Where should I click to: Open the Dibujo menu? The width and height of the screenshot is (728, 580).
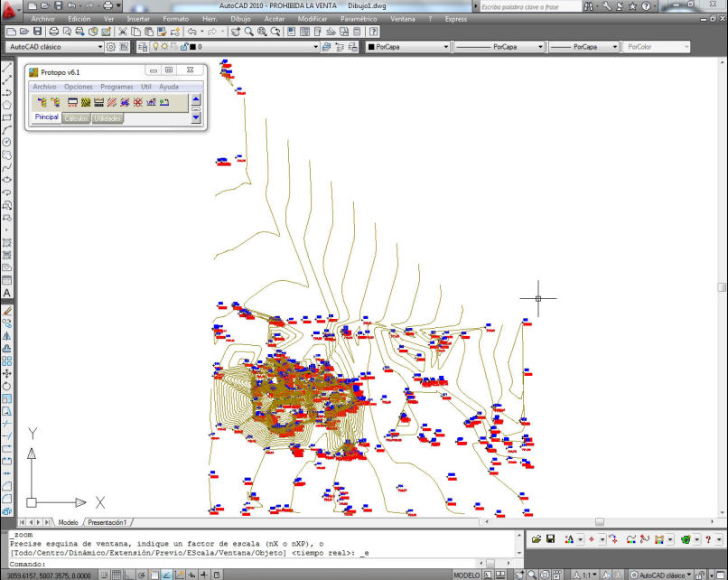coord(240,19)
